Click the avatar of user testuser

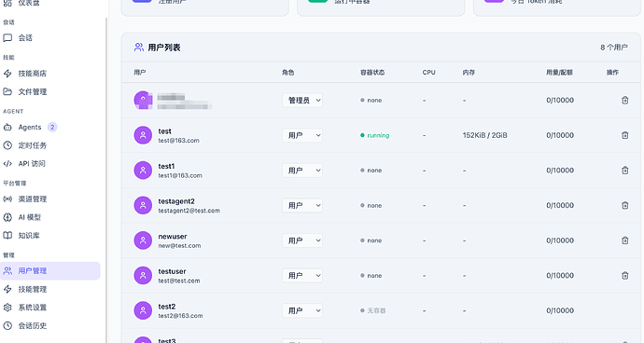click(143, 275)
